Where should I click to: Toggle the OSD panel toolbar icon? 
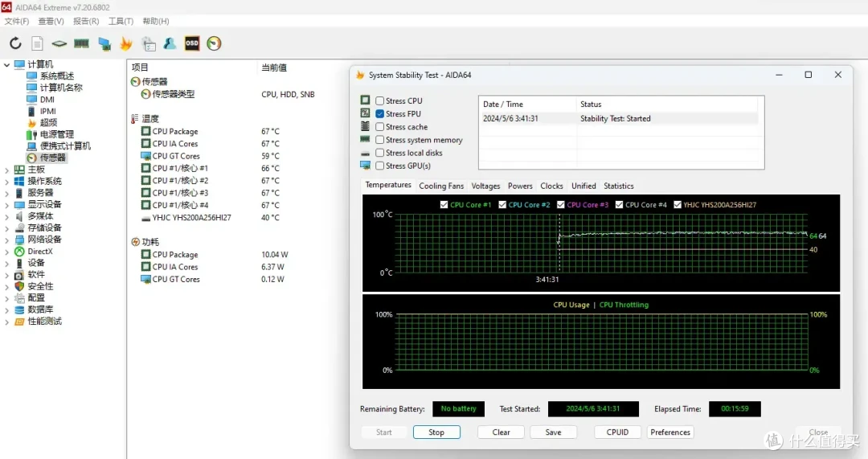pos(192,43)
